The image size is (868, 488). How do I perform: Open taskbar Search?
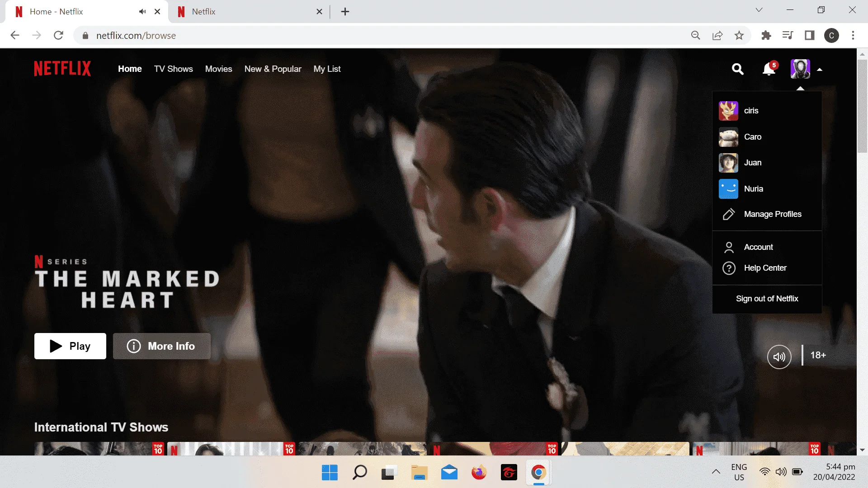[359, 473]
